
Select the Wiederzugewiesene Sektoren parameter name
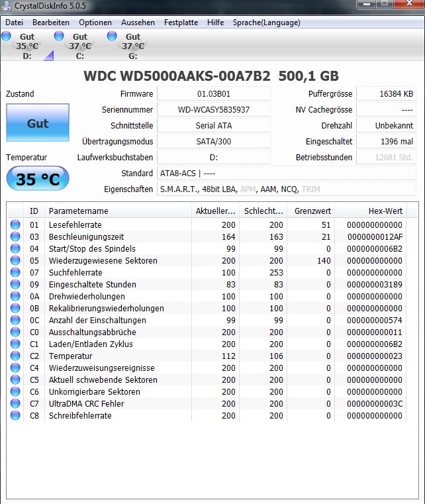pyautogui.click(x=103, y=260)
